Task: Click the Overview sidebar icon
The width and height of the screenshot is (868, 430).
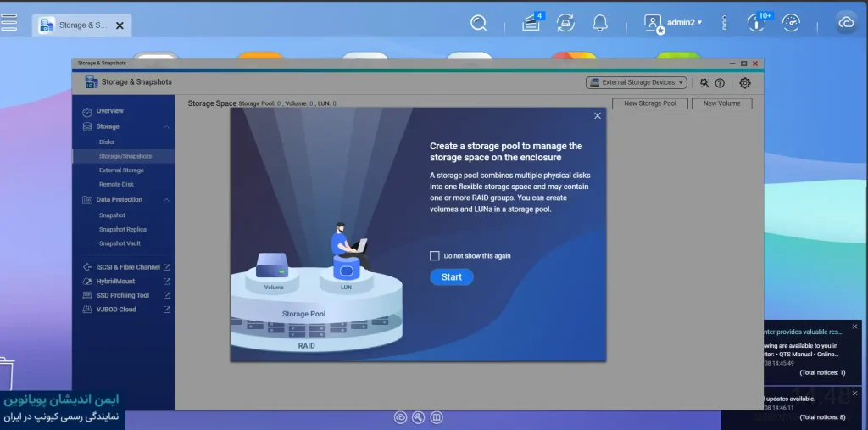Action: (x=87, y=111)
